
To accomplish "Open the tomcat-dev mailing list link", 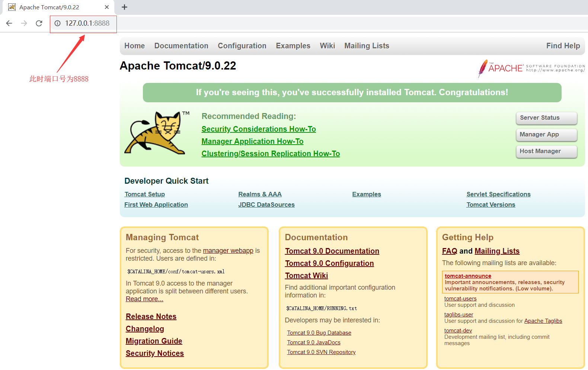I will (x=458, y=331).
